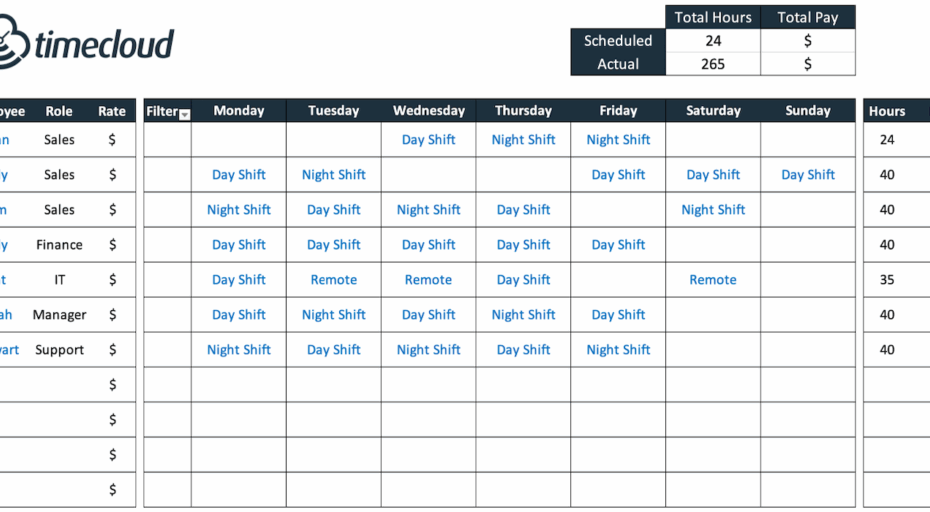Select the Wednesday column header

point(428,111)
